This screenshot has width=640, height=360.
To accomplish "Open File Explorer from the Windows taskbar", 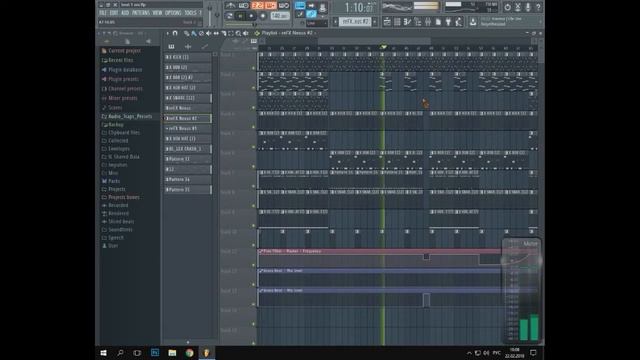I will coord(172,353).
